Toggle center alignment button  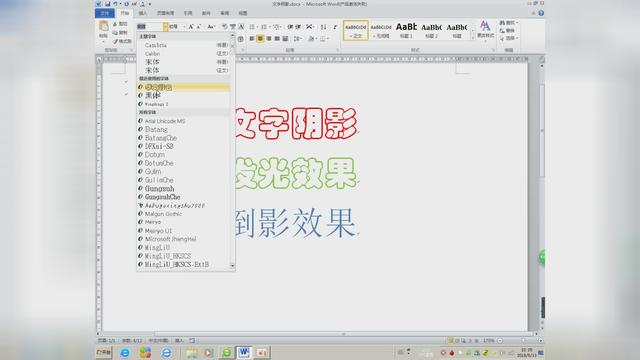point(260,38)
